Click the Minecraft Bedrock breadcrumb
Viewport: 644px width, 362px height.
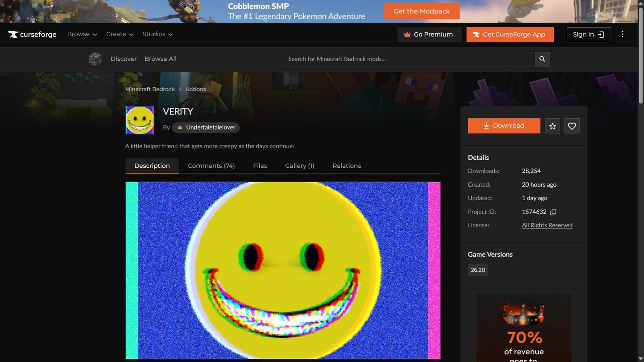150,89
